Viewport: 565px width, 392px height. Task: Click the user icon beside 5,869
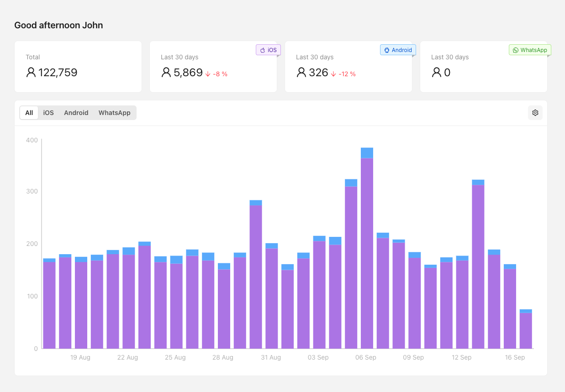pos(166,73)
